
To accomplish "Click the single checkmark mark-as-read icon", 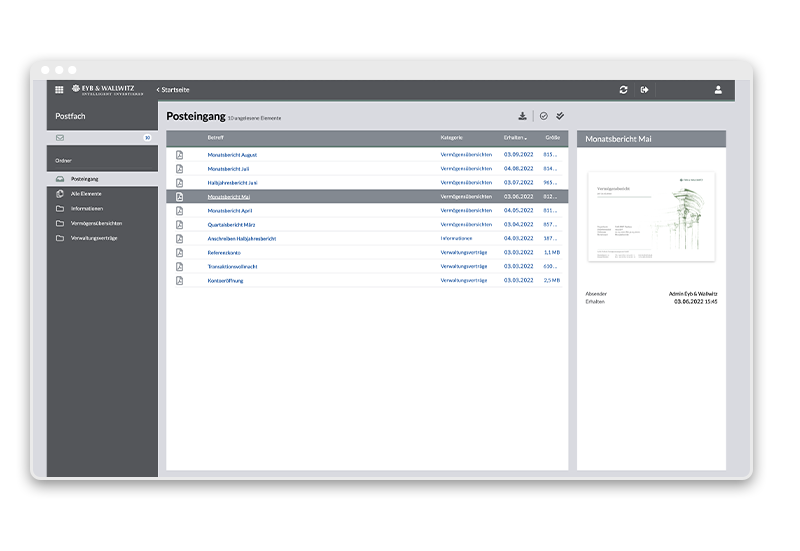I will coord(544,116).
